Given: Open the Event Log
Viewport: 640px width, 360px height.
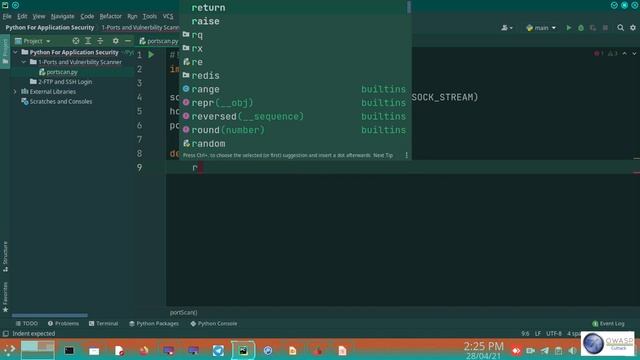Looking at the screenshot, I should coord(608,324).
